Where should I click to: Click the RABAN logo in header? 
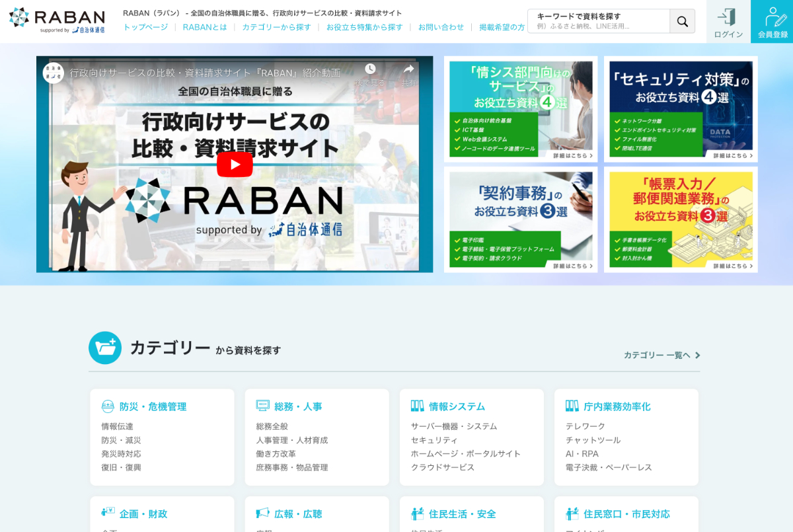point(57,20)
